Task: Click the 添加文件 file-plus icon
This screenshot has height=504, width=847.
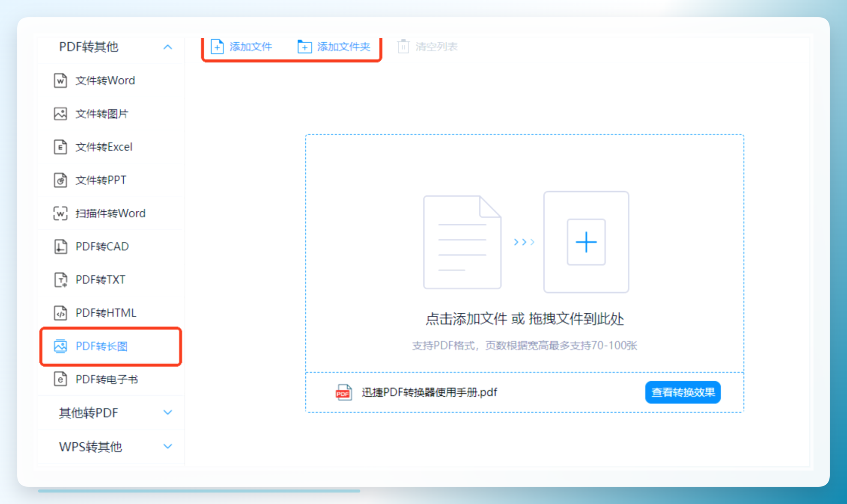Action: (217, 47)
